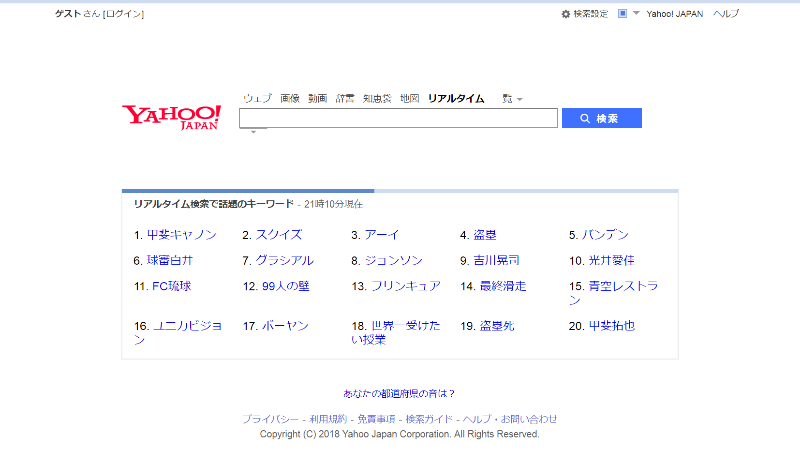Open trending keyword 10 光井愛佳

click(x=611, y=260)
